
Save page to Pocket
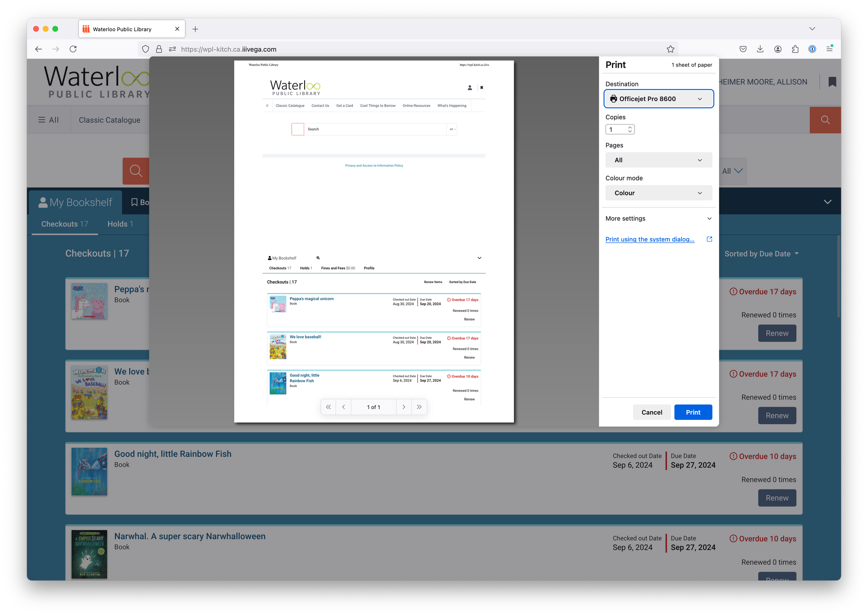pyautogui.click(x=743, y=49)
